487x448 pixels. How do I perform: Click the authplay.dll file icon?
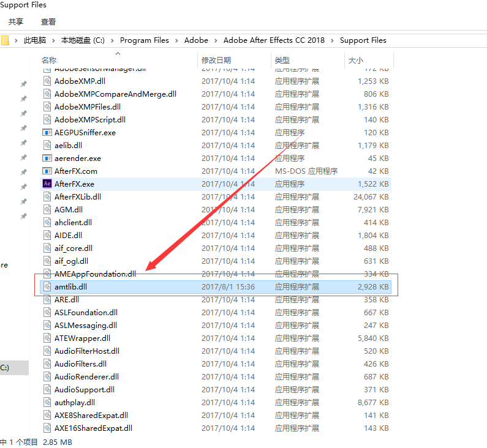pos(47,402)
